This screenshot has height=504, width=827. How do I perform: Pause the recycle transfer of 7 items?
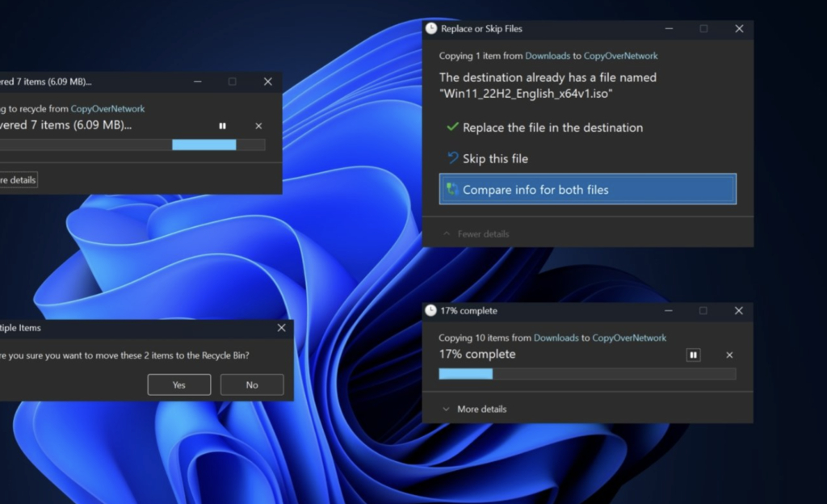(x=222, y=126)
